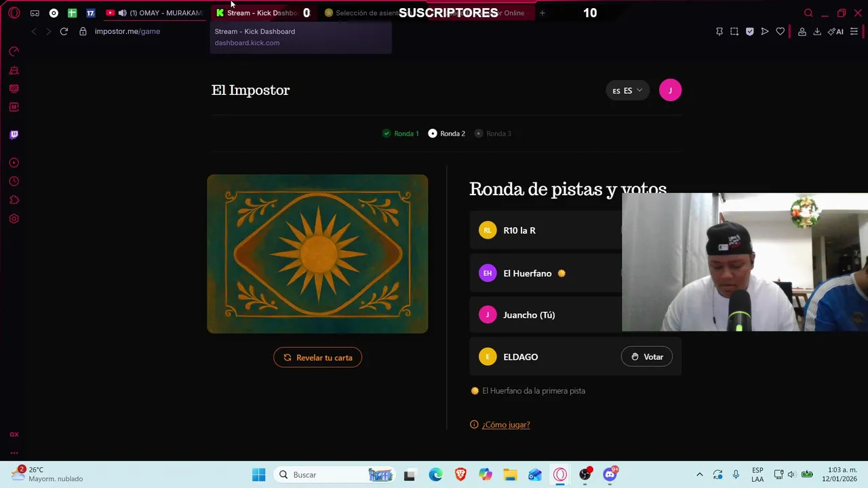This screenshot has width=868, height=488.
Task: Click the taskbar Buscar search box
Action: coord(335,474)
